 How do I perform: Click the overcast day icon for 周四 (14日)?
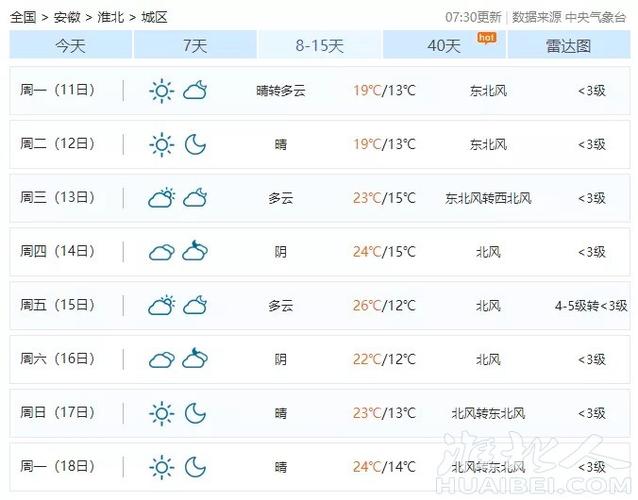(162, 252)
